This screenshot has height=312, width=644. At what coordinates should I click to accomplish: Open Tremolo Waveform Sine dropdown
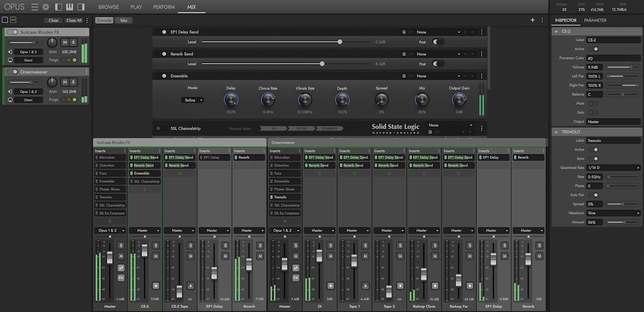(614, 213)
